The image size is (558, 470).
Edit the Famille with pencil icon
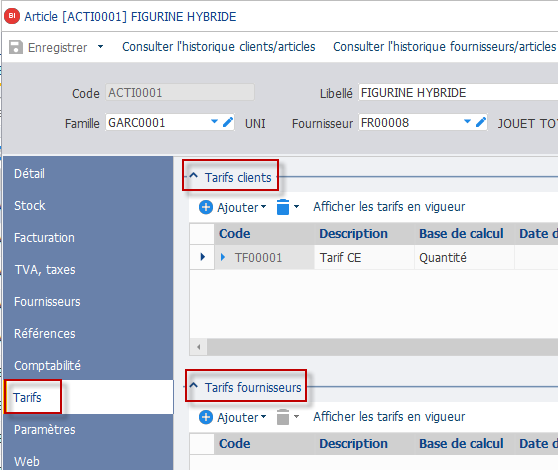point(228,122)
